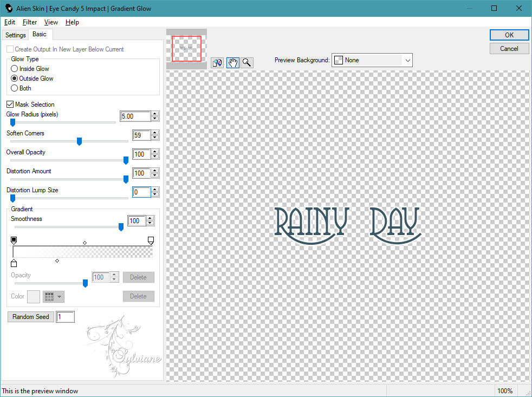Click the Distortion Amount value field
The width and height of the screenshot is (532, 397).
(x=141, y=173)
